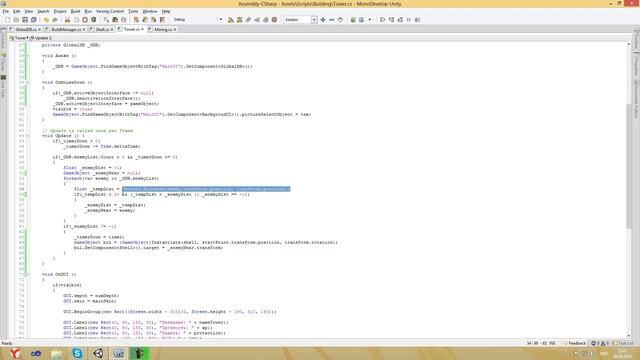Open the Document Outline side pad
The image size is (640, 360).
(636, 99)
